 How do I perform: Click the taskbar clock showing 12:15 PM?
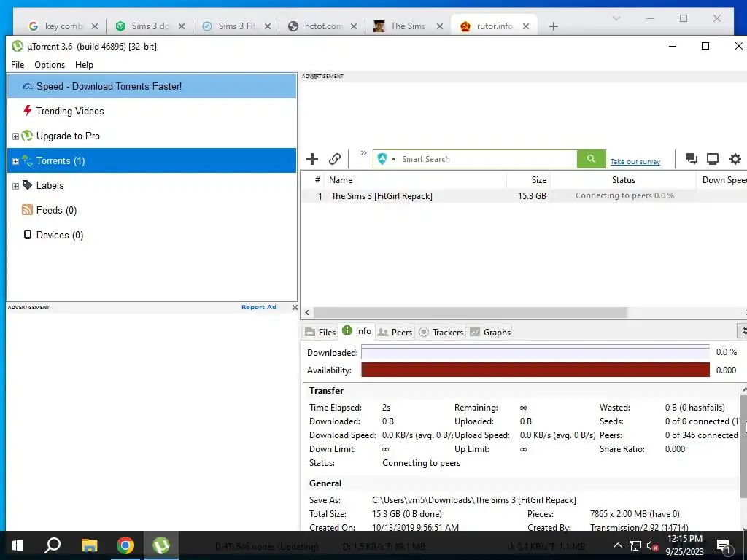[684, 539]
